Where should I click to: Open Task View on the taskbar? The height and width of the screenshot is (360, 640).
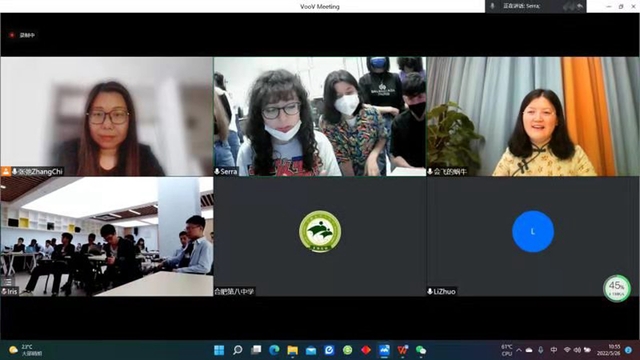coord(256,350)
